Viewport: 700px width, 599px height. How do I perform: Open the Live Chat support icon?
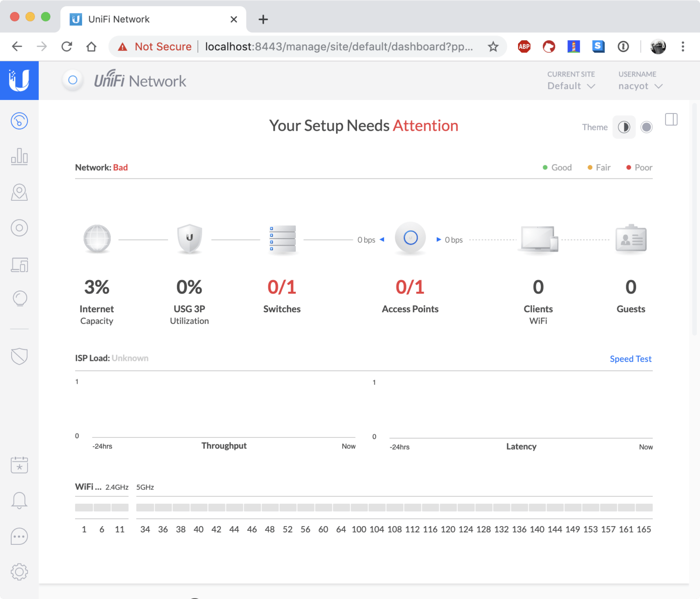(x=19, y=536)
